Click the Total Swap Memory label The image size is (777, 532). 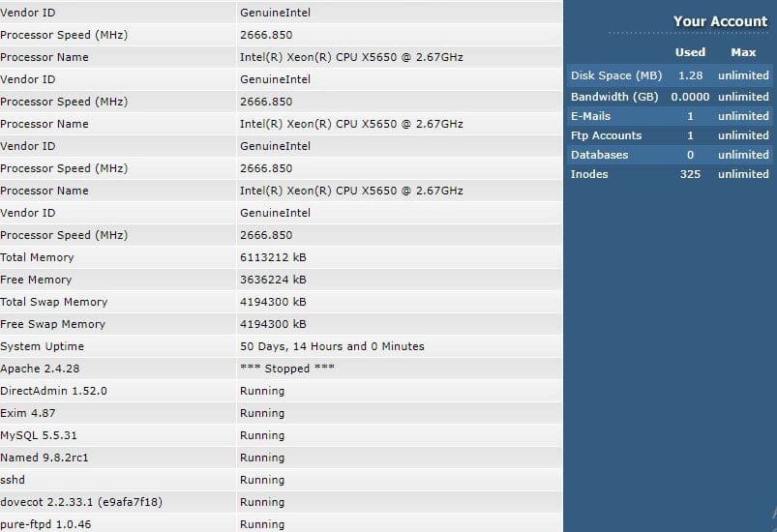(53, 302)
